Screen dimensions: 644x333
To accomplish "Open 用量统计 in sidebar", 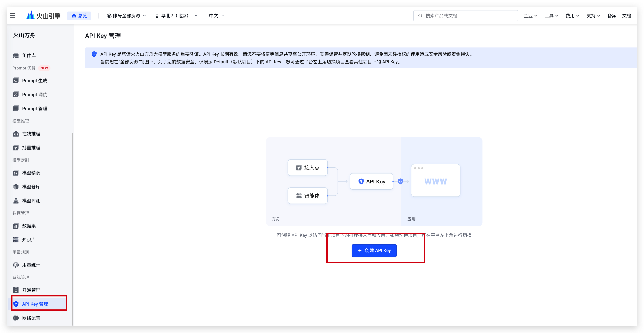I will point(31,265).
